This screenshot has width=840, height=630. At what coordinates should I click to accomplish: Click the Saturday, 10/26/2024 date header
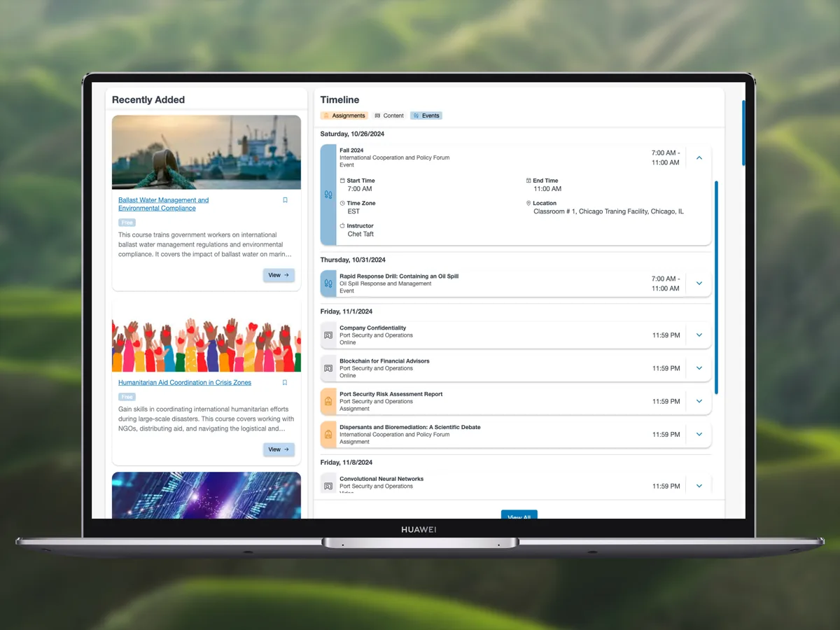352,134
